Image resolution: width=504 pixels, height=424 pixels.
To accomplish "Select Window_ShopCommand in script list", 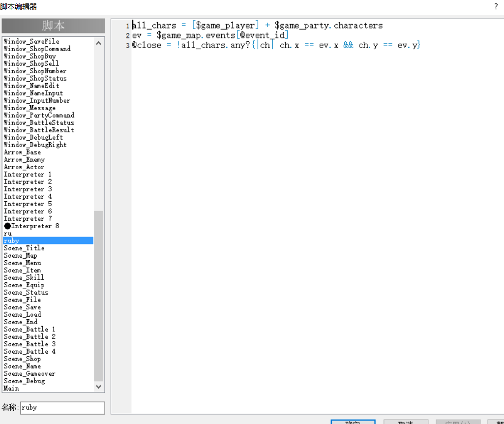I will [37, 49].
